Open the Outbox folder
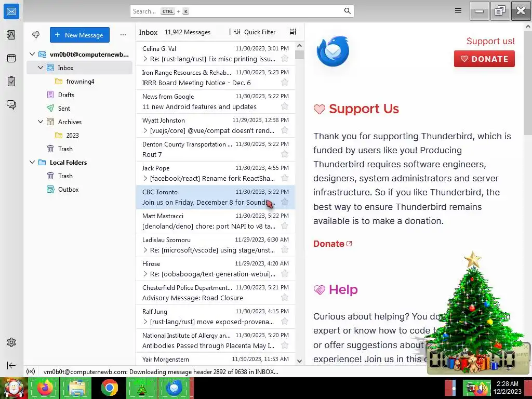 pyautogui.click(x=79, y=189)
